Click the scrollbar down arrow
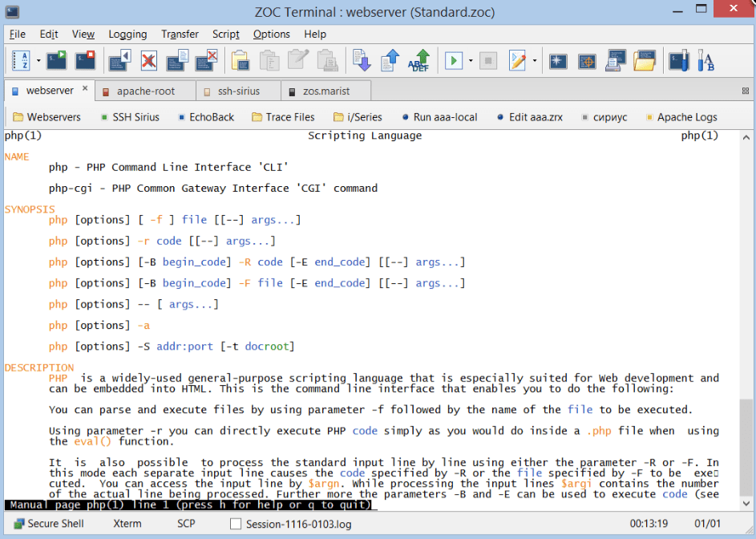Screen dimensions: 756x539 746,503
